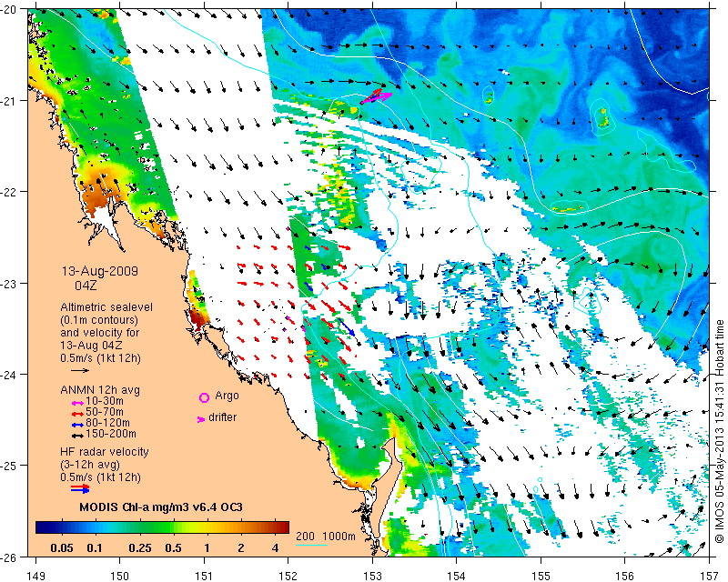Click the date label 13-Aug-2009
The width and height of the screenshot is (728, 582).
click(x=100, y=271)
